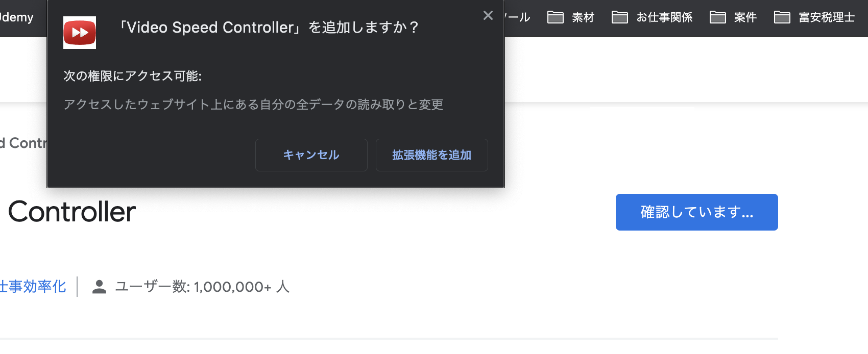The width and height of the screenshot is (868, 354).
Task: Click the Video Speed Controller extension icon
Action: tap(80, 33)
